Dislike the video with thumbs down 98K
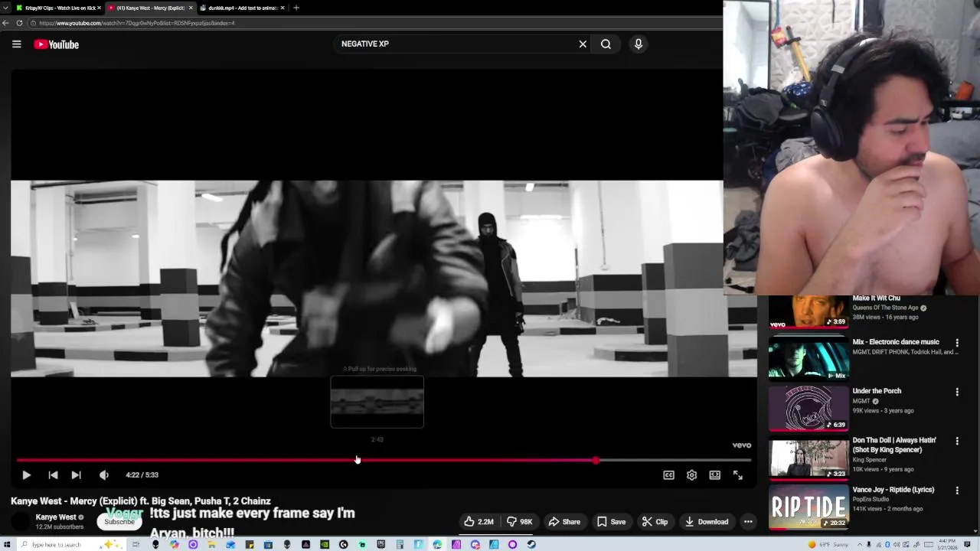Image resolution: width=980 pixels, height=551 pixels. (519, 522)
